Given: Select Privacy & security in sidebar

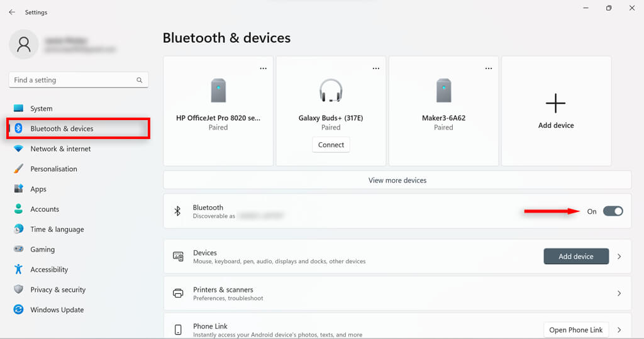Looking at the screenshot, I should 58,289.
